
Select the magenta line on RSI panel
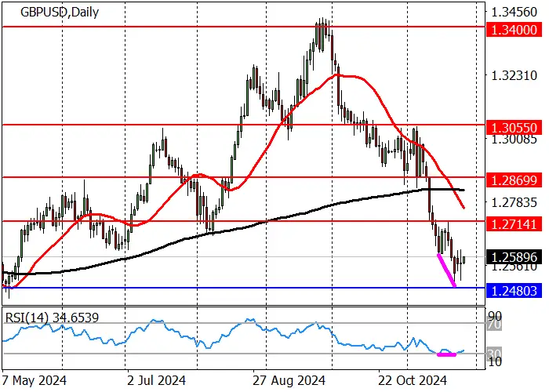(447, 355)
